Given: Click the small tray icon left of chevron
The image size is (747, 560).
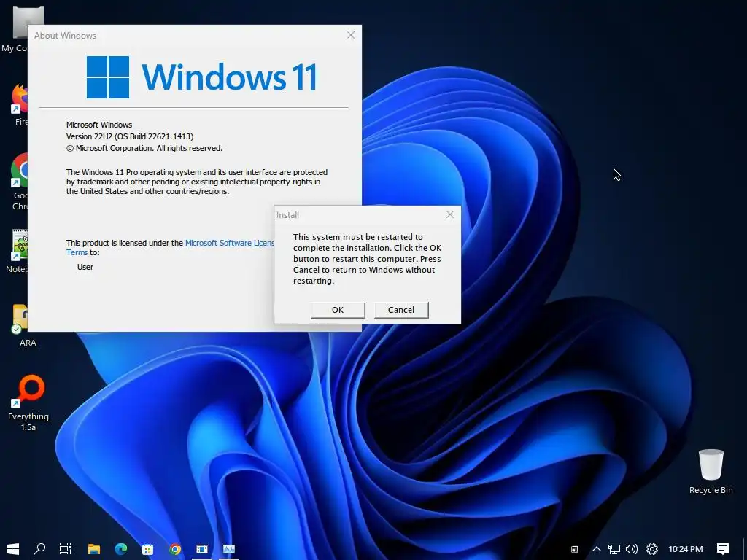Looking at the screenshot, I should (575, 549).
